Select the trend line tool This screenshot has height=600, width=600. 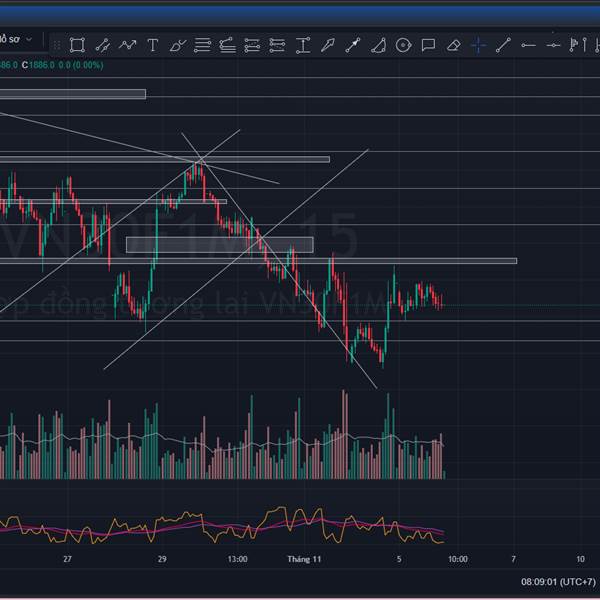[503, 45]
